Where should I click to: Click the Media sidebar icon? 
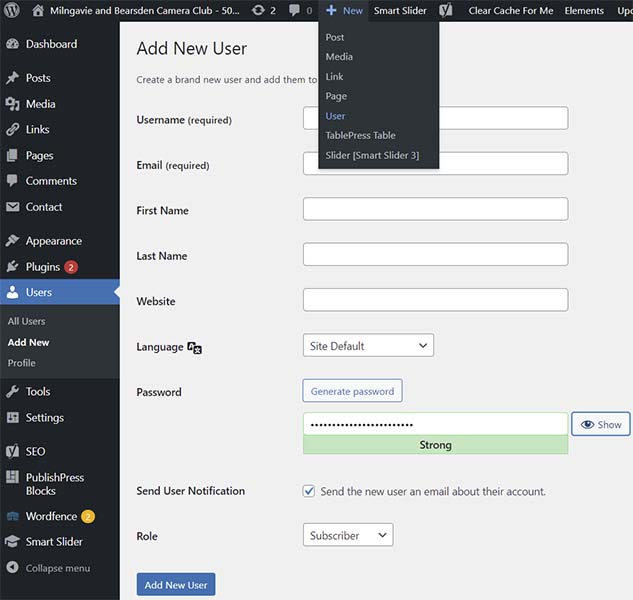(x=13, y=104)
